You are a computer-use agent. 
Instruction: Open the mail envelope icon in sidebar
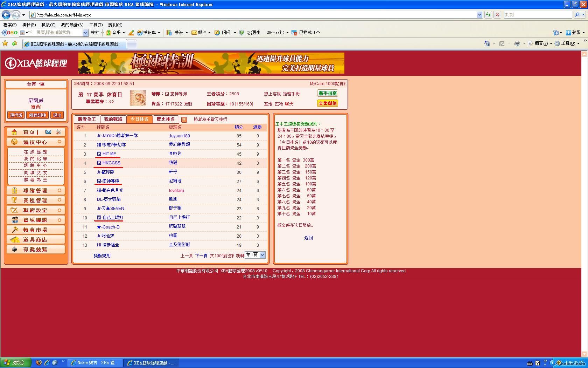tap(48, 132)
